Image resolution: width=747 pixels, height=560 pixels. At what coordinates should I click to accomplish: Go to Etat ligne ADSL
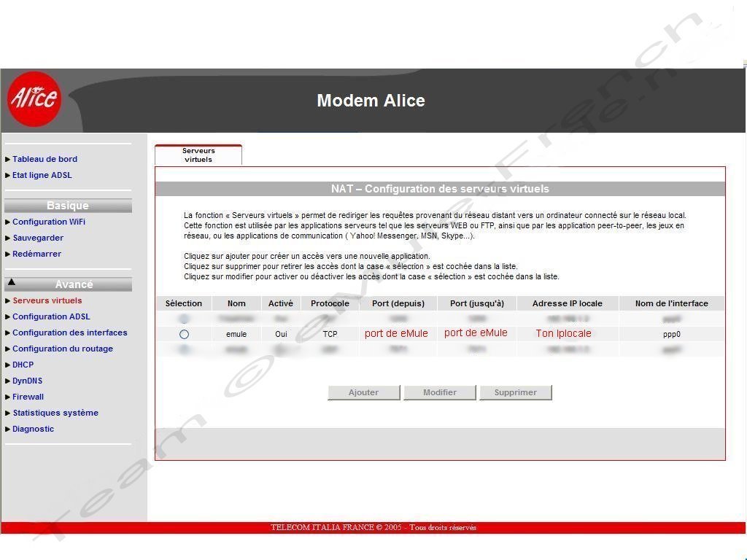pos(42,175)
